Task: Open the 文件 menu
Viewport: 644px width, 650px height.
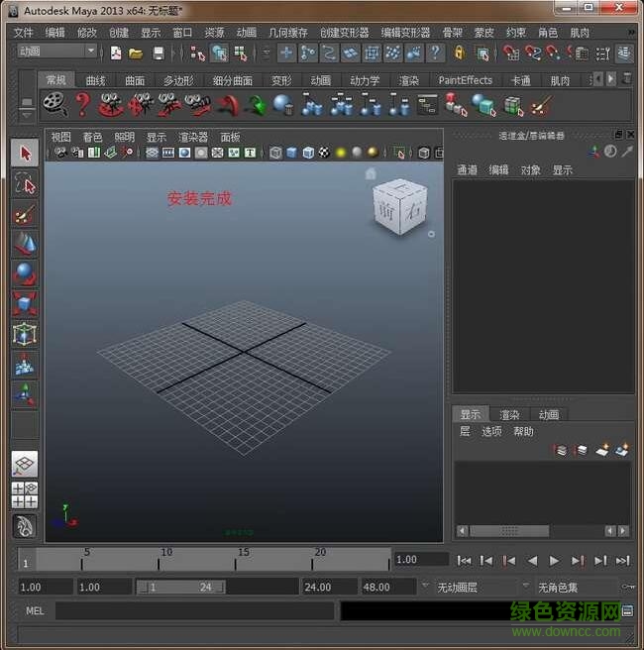Action: coord(24,33)
